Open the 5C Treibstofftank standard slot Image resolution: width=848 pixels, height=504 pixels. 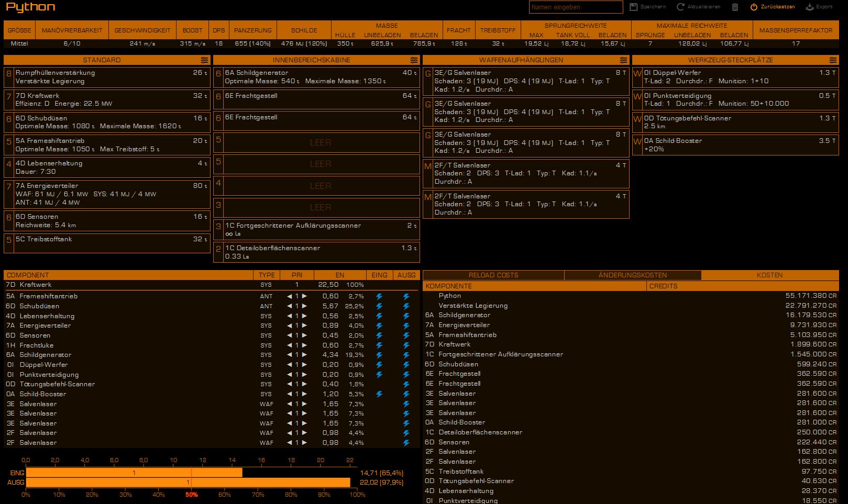[107, 243]
